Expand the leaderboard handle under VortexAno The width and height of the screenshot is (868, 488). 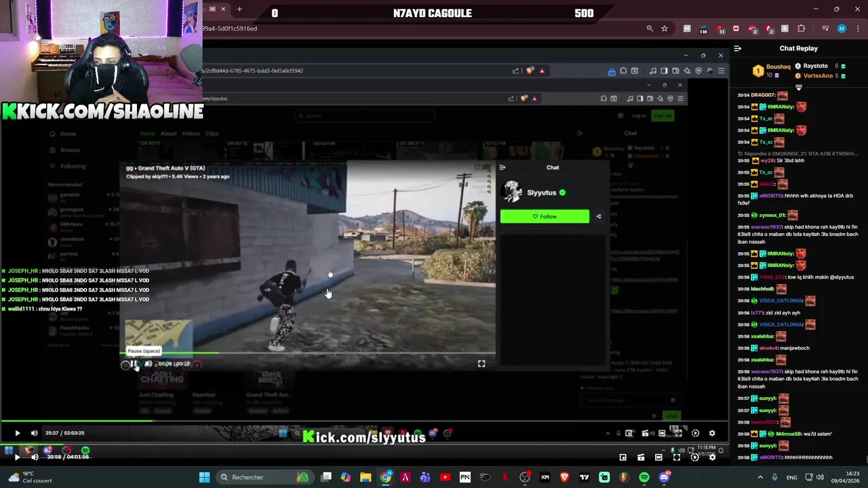point(798,87)
